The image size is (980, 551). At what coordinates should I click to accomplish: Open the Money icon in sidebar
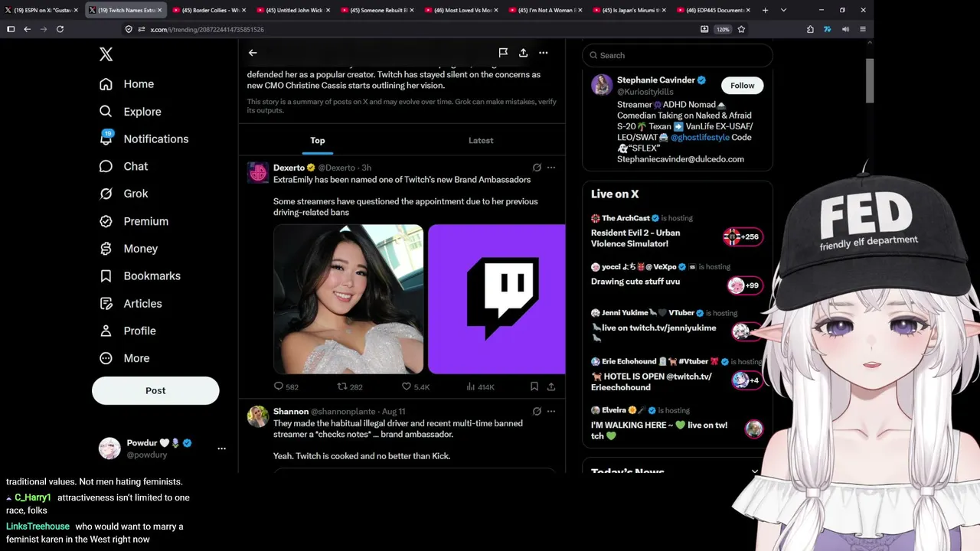tap(106, 249)
